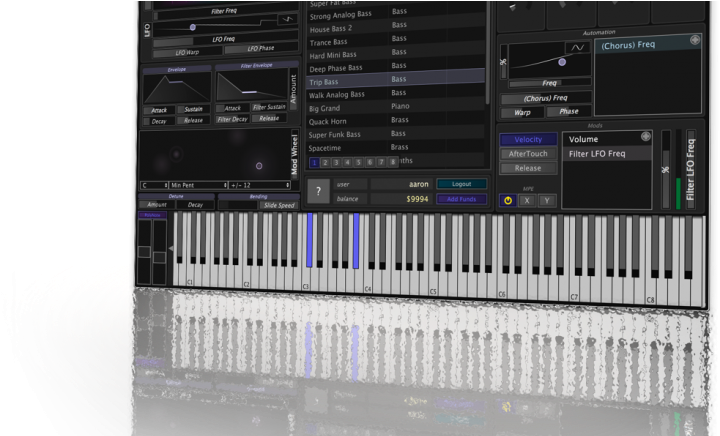Click the vertical Filter LFO Freq slider
720x436 pixels.
pos(690,170)
